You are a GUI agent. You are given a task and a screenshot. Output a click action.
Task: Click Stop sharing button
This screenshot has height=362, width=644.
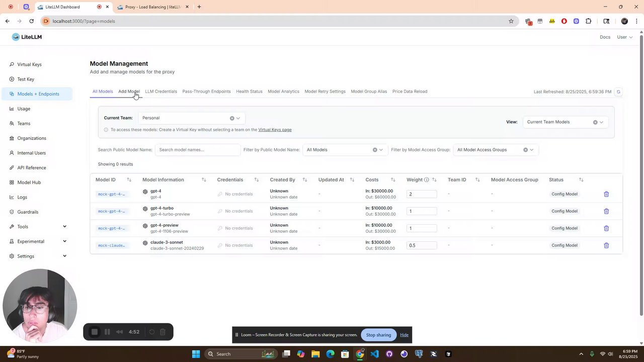(x=378, y=335)
